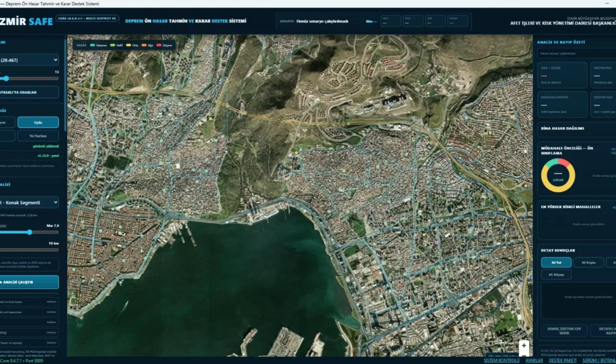Select the orange Ağır legend swatch

(144, 45)
